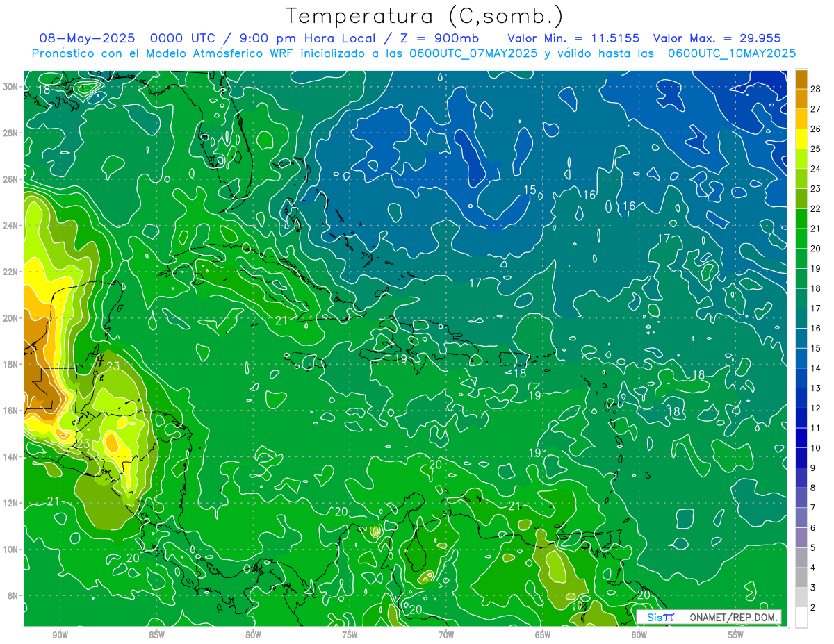
Task: Click the "60W" longitude axis label
Action: pos(639,635)
